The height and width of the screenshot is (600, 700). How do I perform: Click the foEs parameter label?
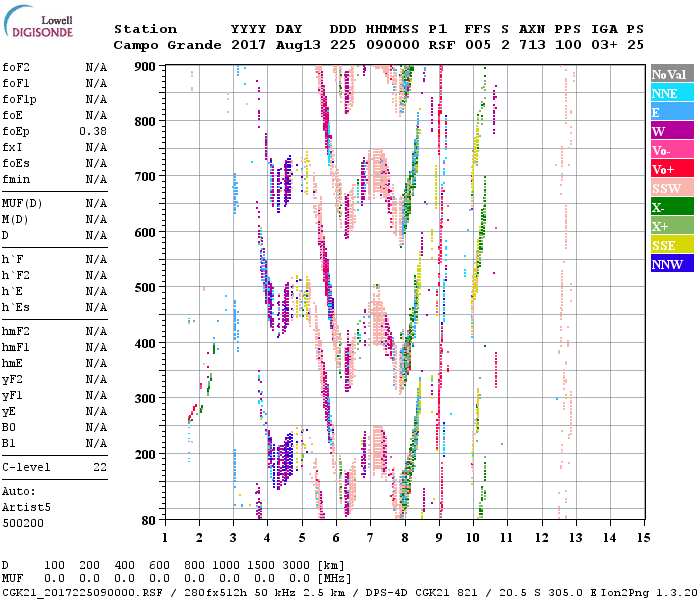[x=16, y=163]
